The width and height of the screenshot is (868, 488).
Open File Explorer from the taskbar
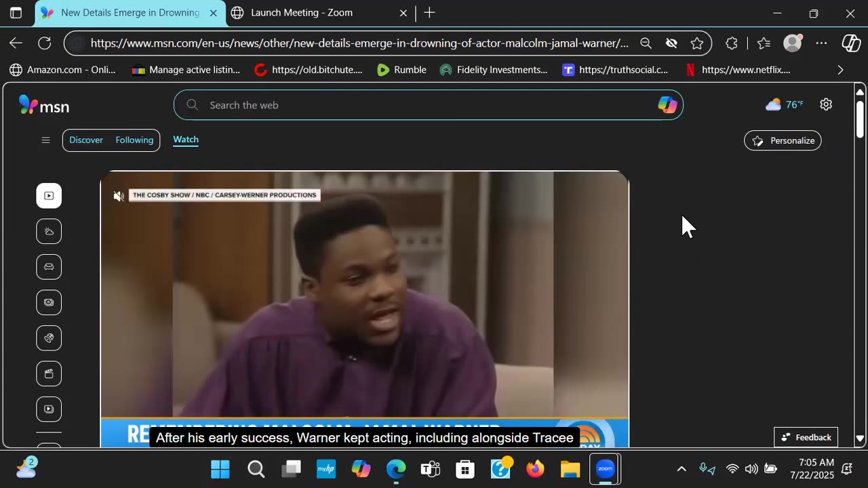570,469
